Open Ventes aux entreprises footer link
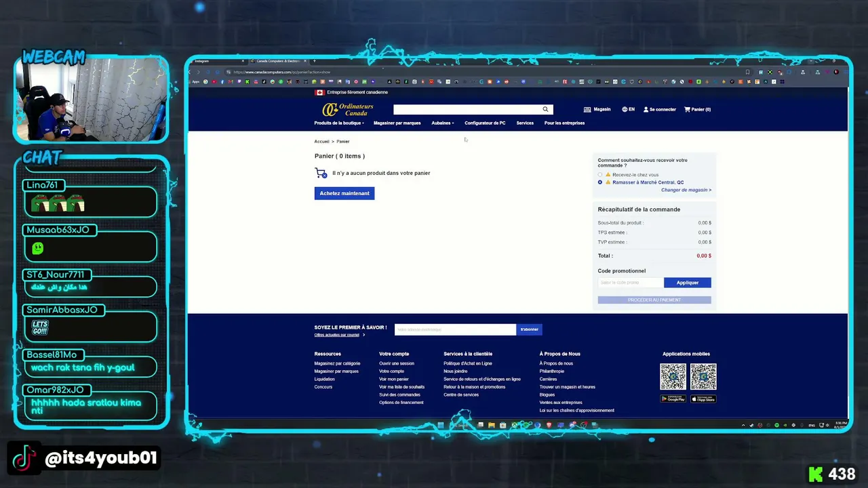Image resolution: width=868 pixels, height=488 pixels. coord(561,403)
